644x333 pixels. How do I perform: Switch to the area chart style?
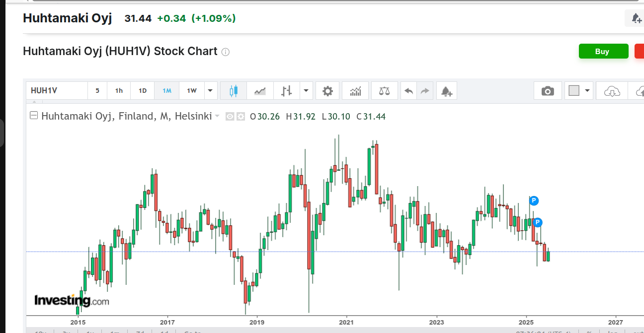[260, 91]
